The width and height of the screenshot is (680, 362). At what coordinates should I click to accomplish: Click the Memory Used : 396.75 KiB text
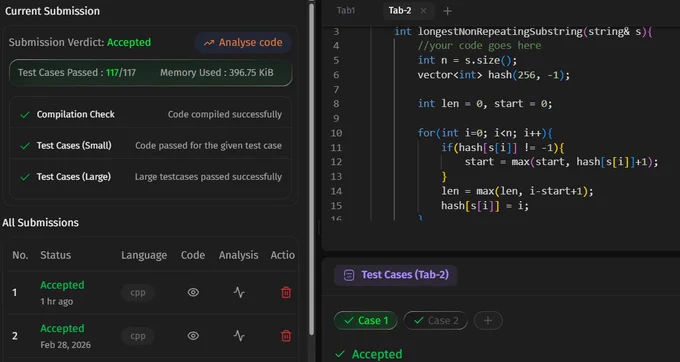coord(217,73)
